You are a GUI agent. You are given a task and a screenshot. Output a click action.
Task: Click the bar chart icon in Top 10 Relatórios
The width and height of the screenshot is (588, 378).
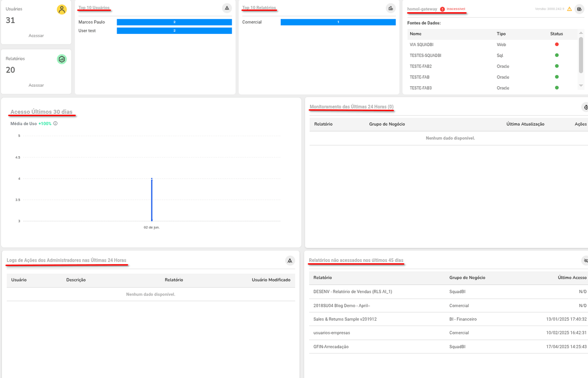tap(391, 8)
